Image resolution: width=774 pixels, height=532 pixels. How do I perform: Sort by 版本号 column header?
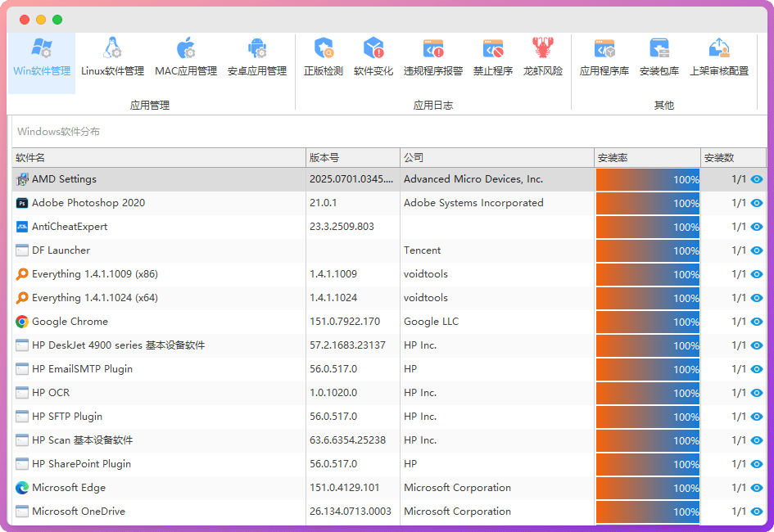tap(353, 158)
